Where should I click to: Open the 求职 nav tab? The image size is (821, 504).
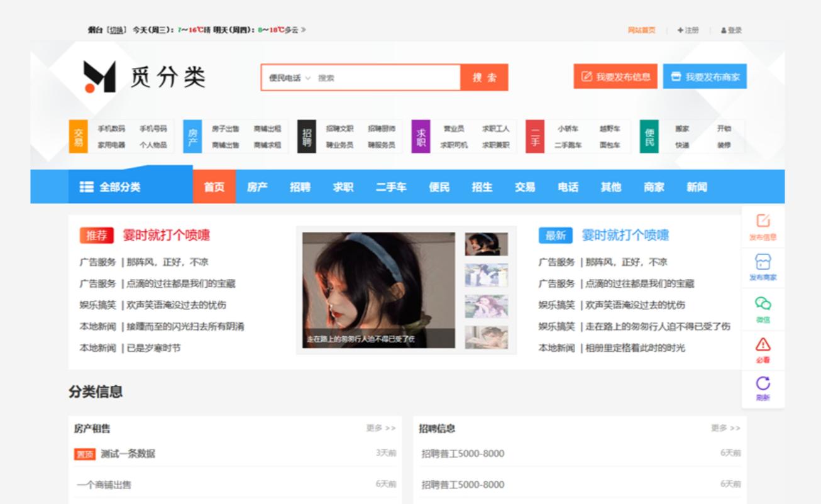(x=343, y=187)
